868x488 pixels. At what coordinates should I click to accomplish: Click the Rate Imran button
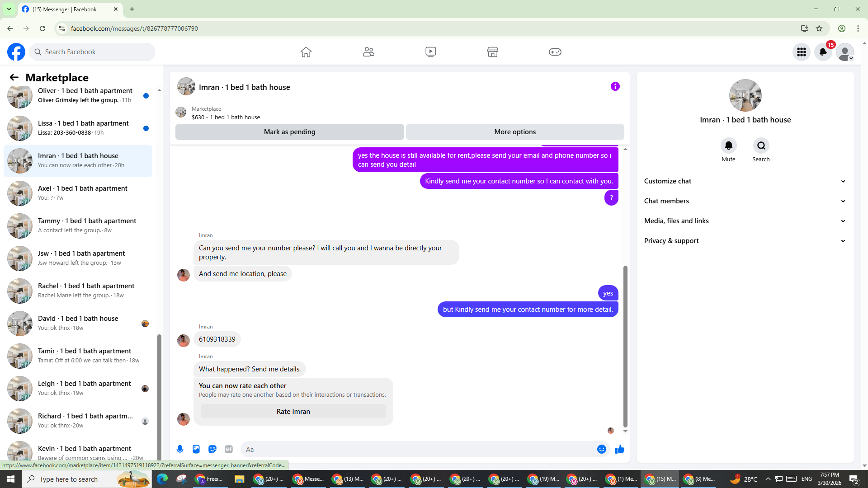point(293,412)
